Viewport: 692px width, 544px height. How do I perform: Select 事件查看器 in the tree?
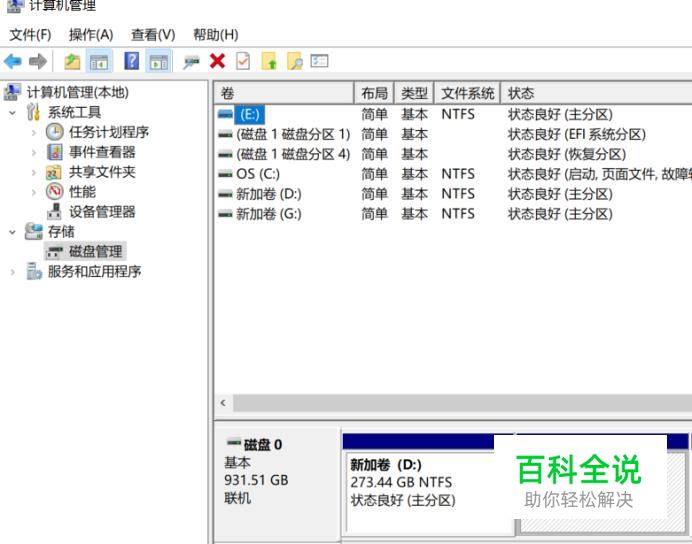102,152
